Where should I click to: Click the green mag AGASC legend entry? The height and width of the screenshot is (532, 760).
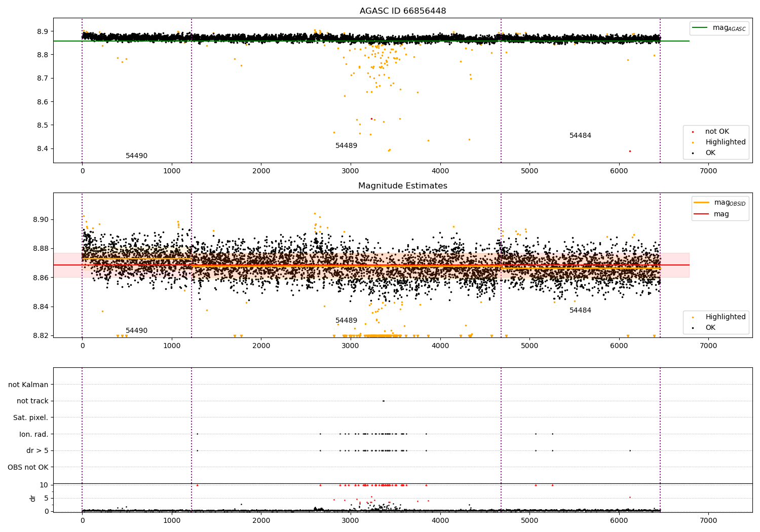click(x=719, y=28)
